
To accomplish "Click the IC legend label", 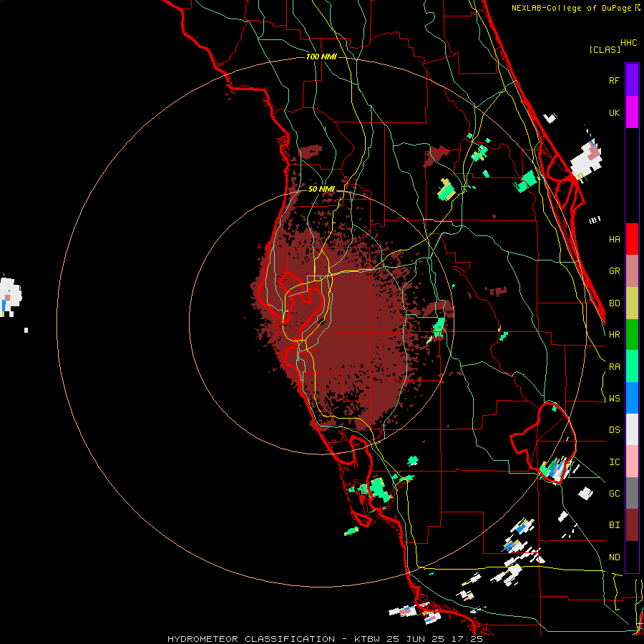I will pos(614,462).
